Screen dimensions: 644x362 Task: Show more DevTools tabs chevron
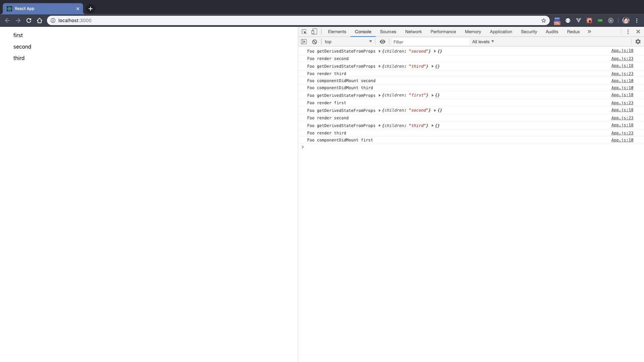pyautogui.click(x=589, y=32)
